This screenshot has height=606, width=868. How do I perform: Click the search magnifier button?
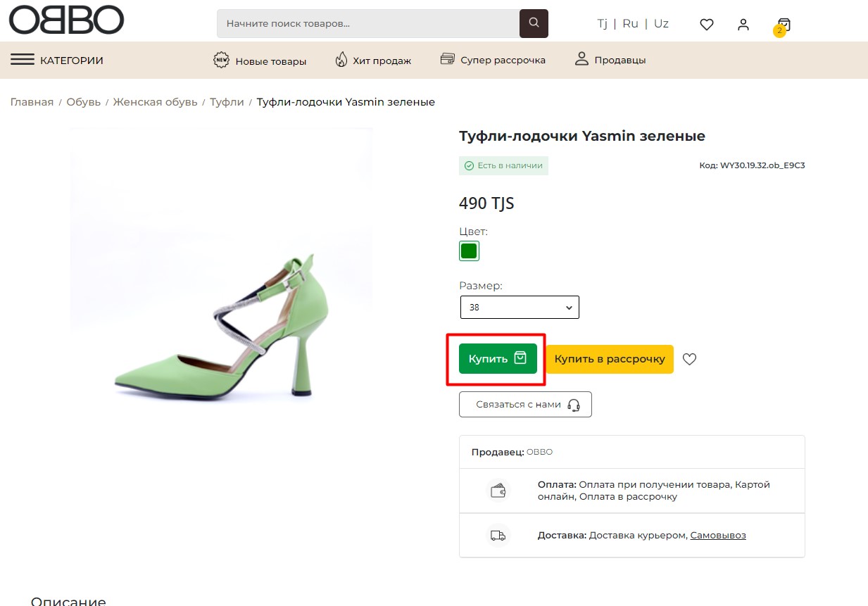[534, 23]
